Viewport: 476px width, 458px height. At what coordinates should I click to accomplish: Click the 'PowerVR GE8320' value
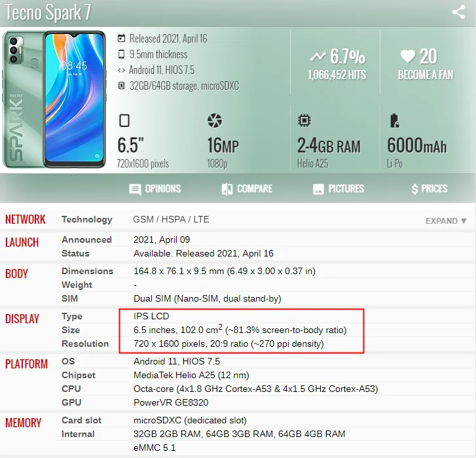pos(171,402)
